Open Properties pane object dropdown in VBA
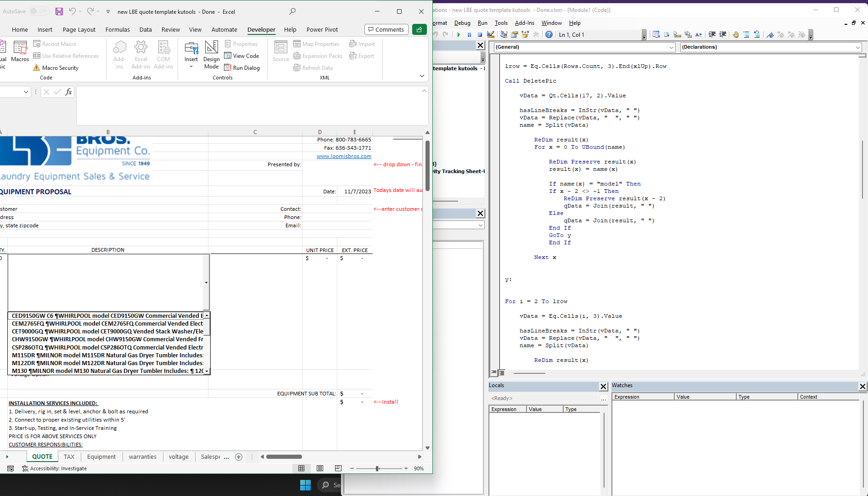This screenshot has height=496, width=868. pyautogui.click(x=480, y=225)
